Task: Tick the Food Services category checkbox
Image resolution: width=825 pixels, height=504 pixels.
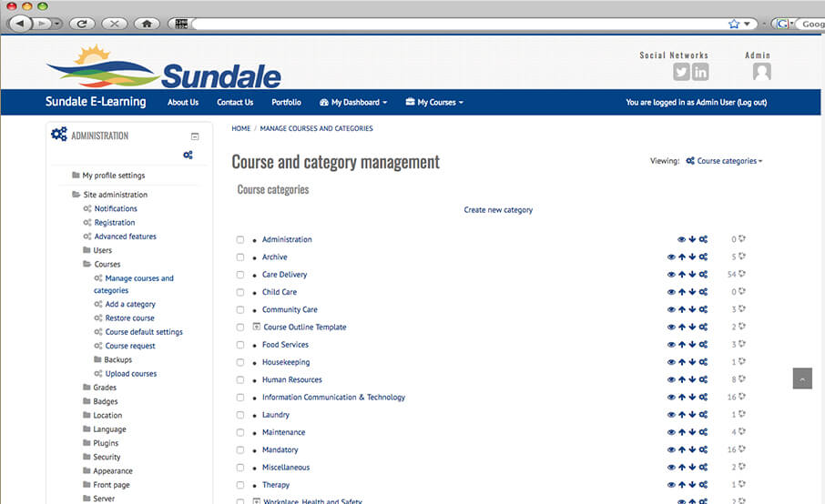Action: (239, 345)
